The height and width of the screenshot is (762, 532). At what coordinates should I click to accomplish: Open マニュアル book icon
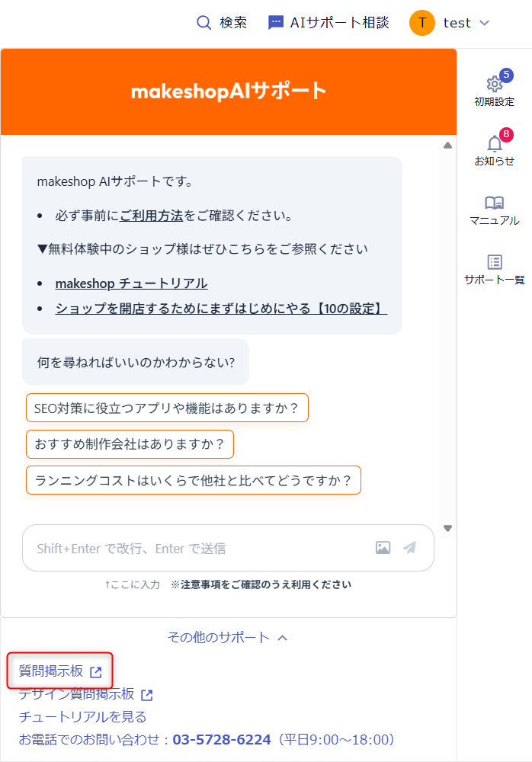coord(494,203)
